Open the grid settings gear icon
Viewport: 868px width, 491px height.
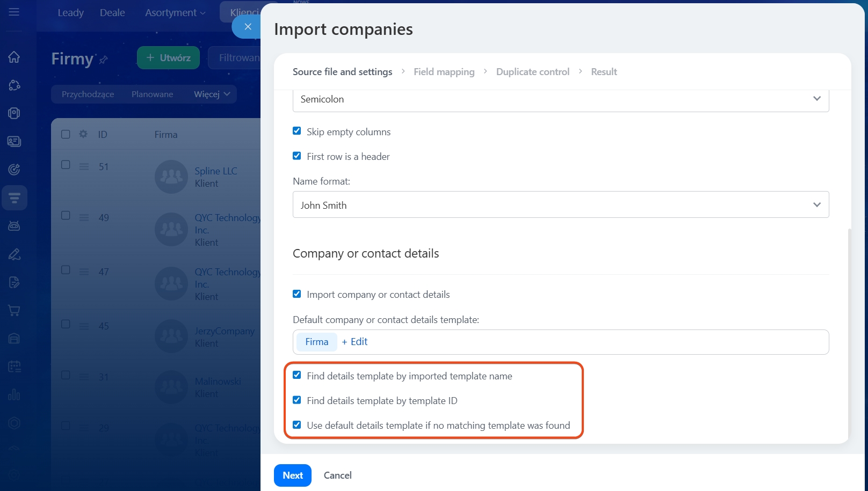(83, 134)
